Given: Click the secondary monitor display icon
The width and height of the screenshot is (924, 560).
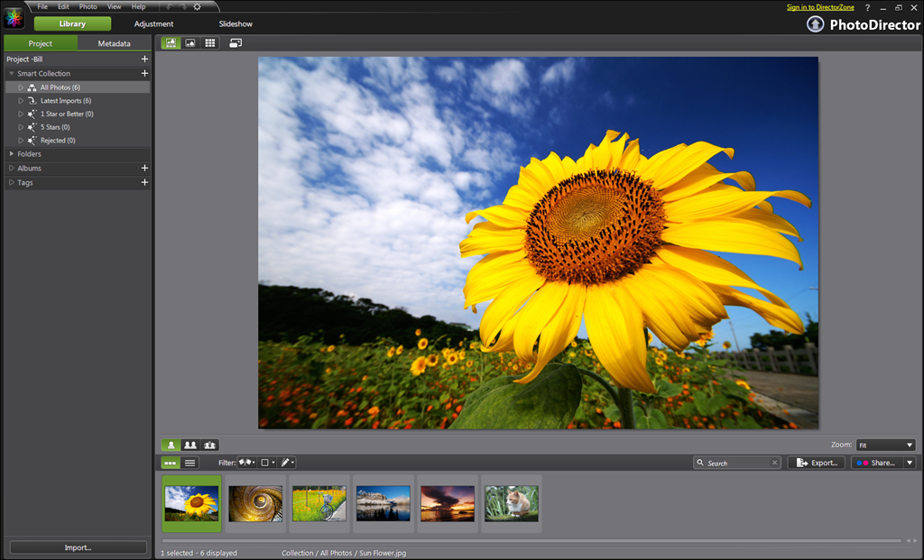Looking at the screenshot, I should pos(236,42).
